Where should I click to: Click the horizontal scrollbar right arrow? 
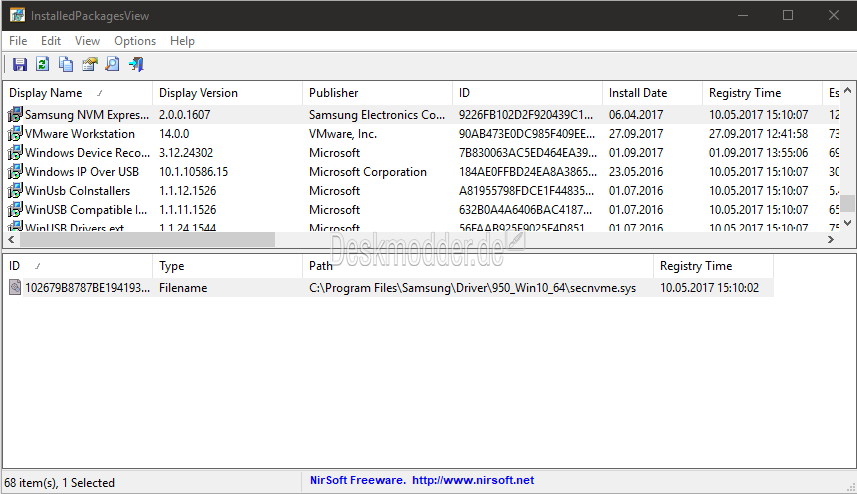click(x=831, y=239)
